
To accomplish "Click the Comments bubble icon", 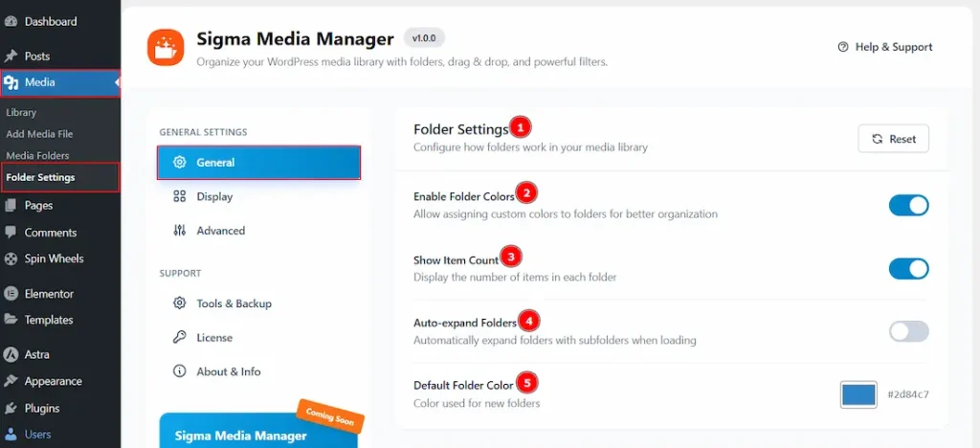I will pyautogui.click(x=11, y=233).
